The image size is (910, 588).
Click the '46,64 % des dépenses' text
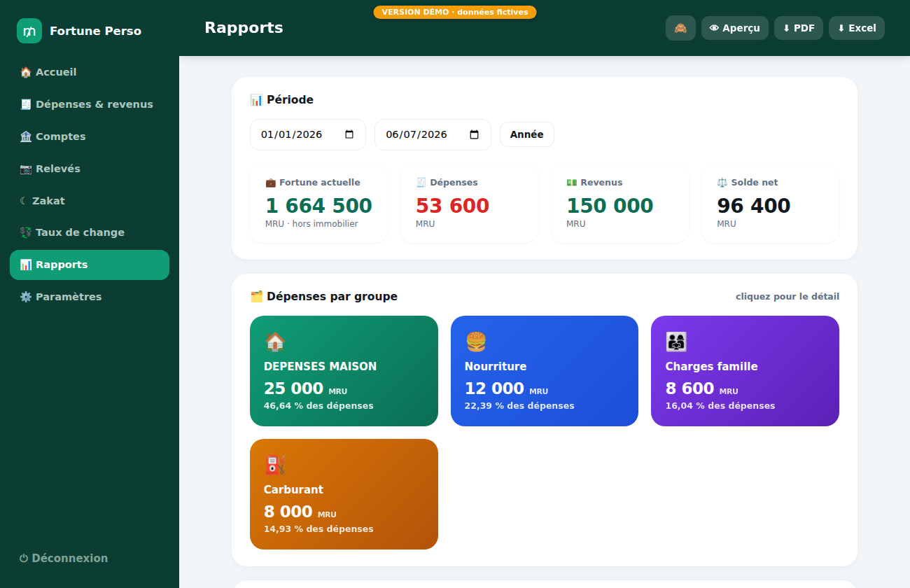318,406
